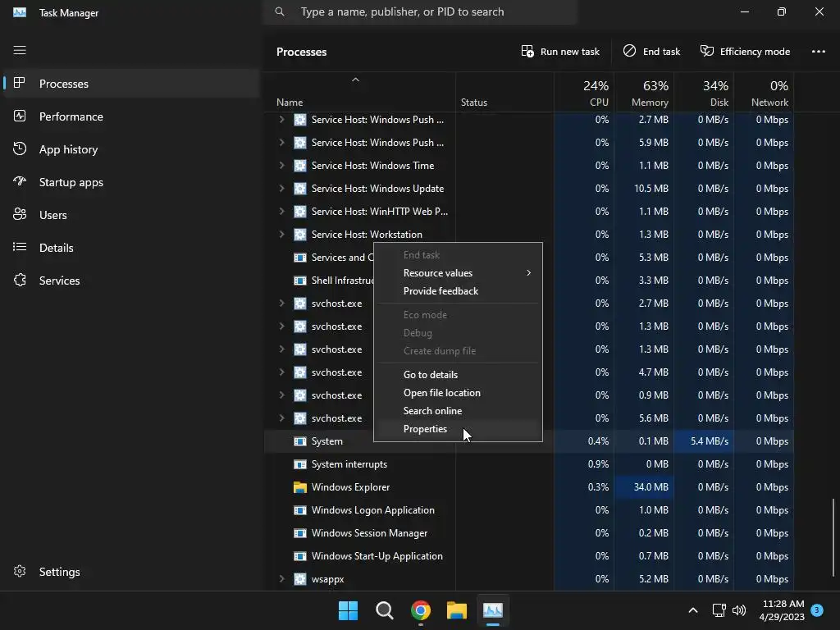
Task: Click the Task Manager taskbar icon
Action: click(x=493, y=610)
